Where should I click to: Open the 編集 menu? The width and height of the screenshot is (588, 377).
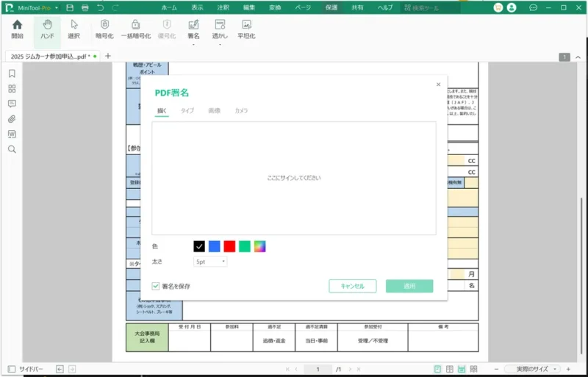(x=249, y=7)
